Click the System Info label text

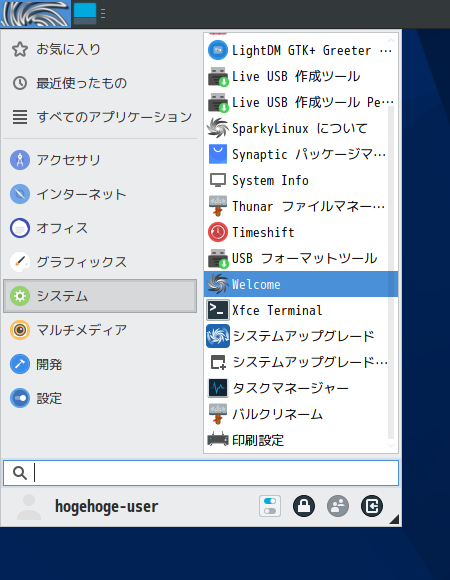(270, 181)
